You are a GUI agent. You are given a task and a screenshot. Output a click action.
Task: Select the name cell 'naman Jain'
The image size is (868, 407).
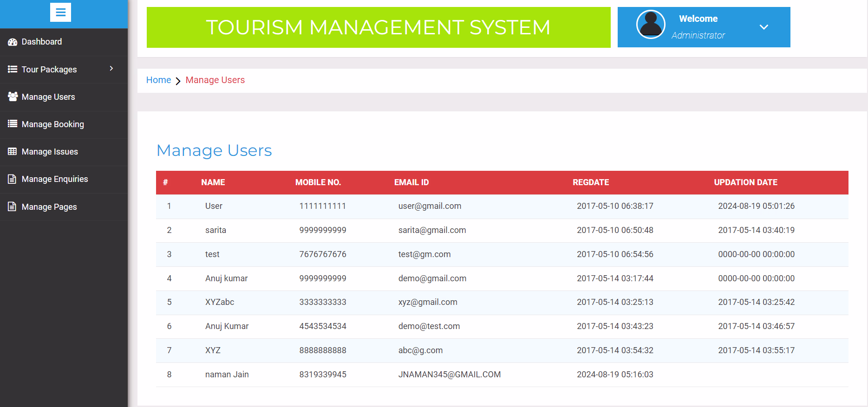[227, 375]
